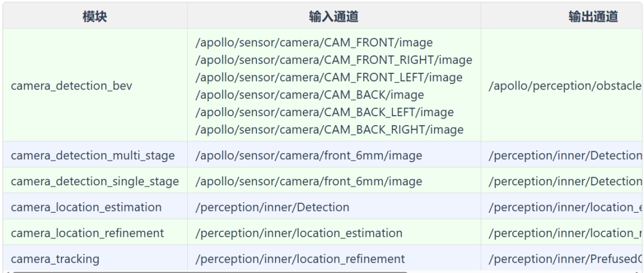The height and width of the screenshot is (273, 644).
Task: Click the CAM_BACK/image input channel path
Action: (309, 95)
